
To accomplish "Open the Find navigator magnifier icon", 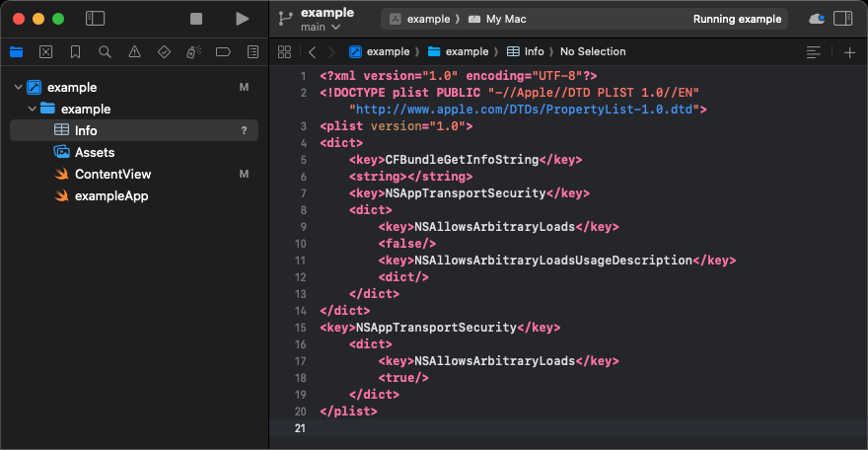I will point(105,51).
